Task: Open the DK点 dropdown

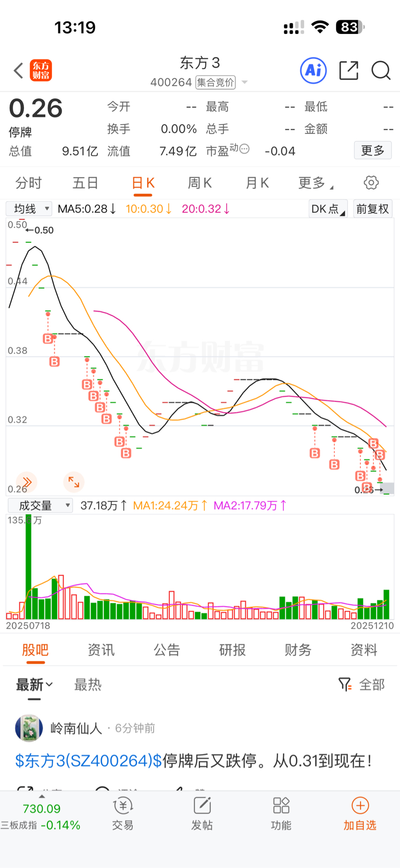Action: (x=328, y=209)
